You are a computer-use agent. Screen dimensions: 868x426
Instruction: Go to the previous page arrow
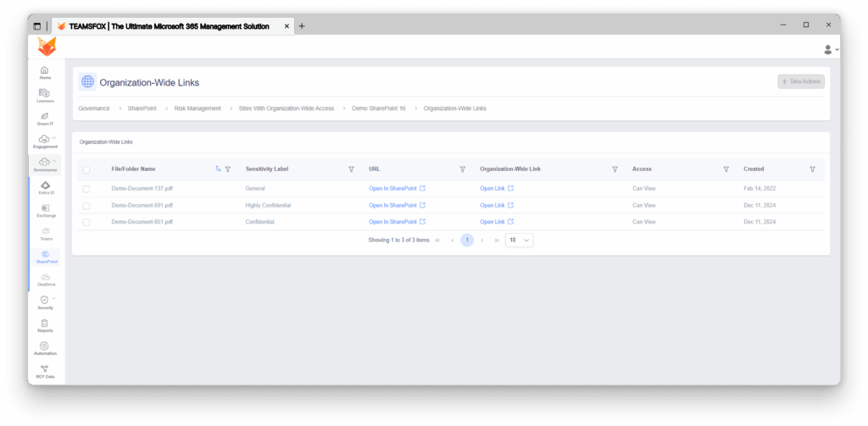(453, 241)
